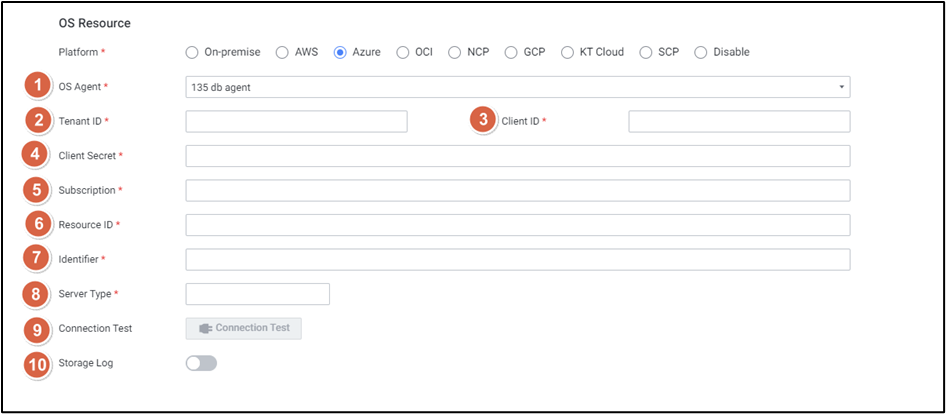The image size is (946, 414).
Task: Open the OS Agent dropdown list
Action: click(517, 87)
